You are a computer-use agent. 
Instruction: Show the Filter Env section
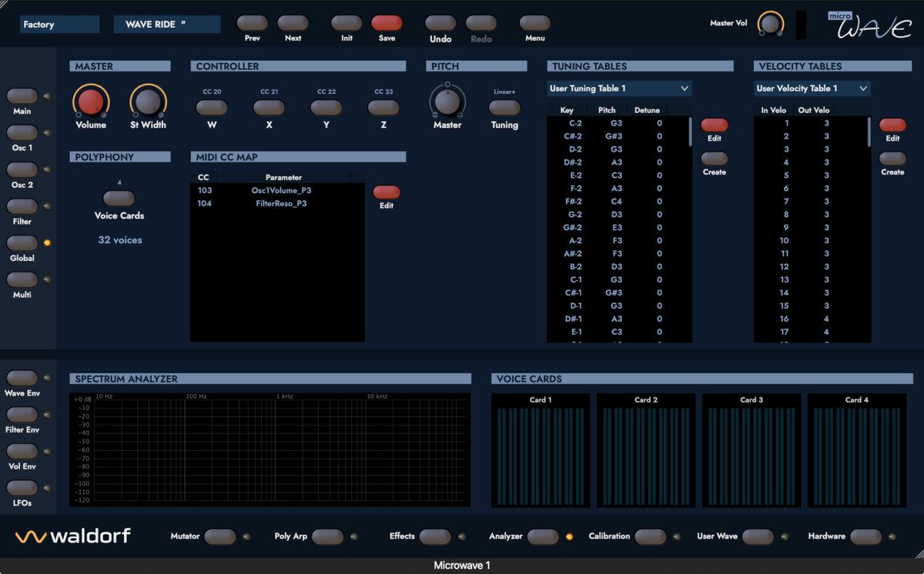click(22, 415)
